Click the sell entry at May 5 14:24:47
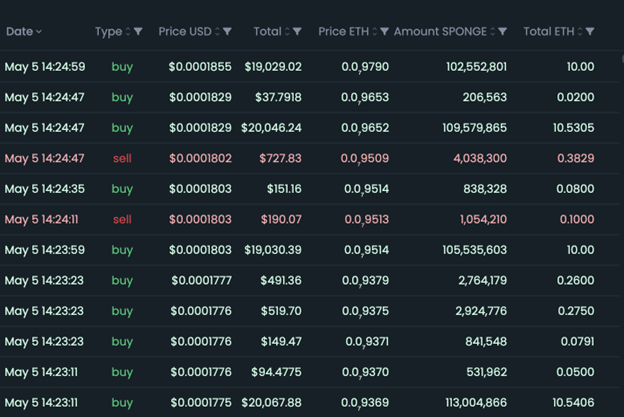This screenshot has height=417, width=624. [122, 159]
